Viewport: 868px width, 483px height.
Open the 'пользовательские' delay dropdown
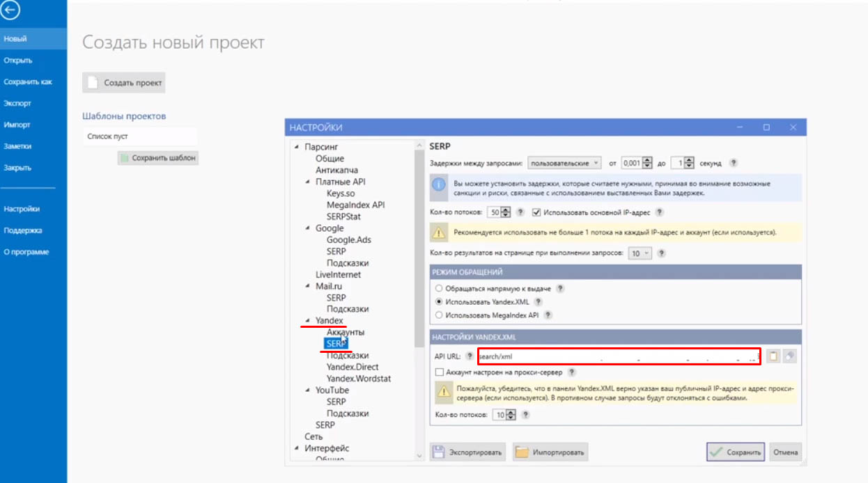pyautogui.click(x=564, y=163)
